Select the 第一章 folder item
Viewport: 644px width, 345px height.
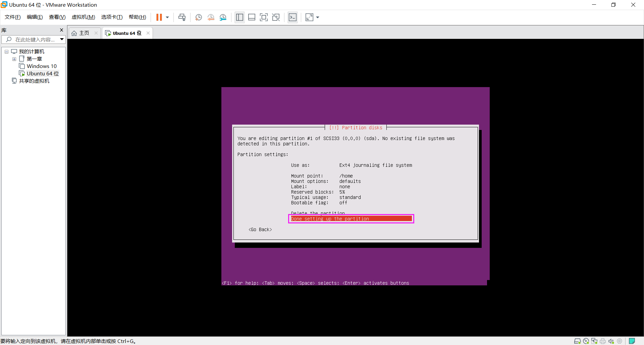click(x=34, y=59)
